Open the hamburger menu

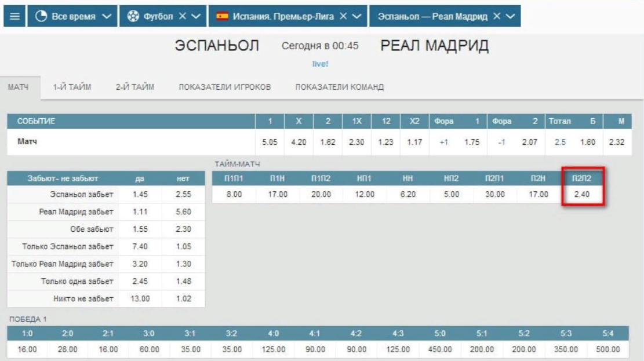pyautogui.click(x=14, y=16)
